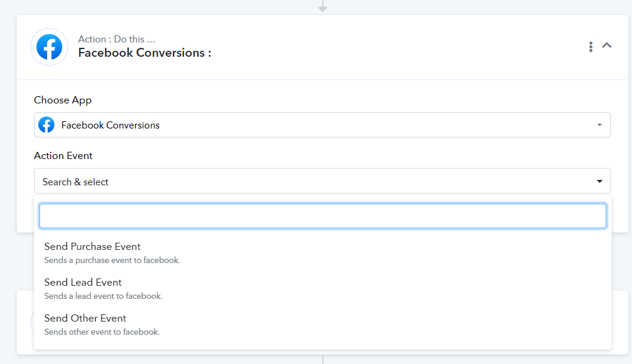This screenshot has height=364, width=632.
Task: Open the Action Event Search & select dropdown
Action: (322, 181)
